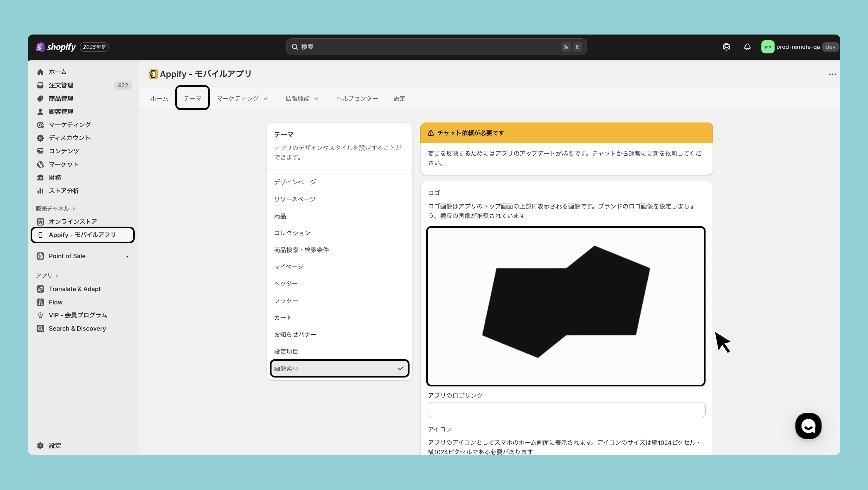Select デザインページ in the theme menu

[295, 182]
